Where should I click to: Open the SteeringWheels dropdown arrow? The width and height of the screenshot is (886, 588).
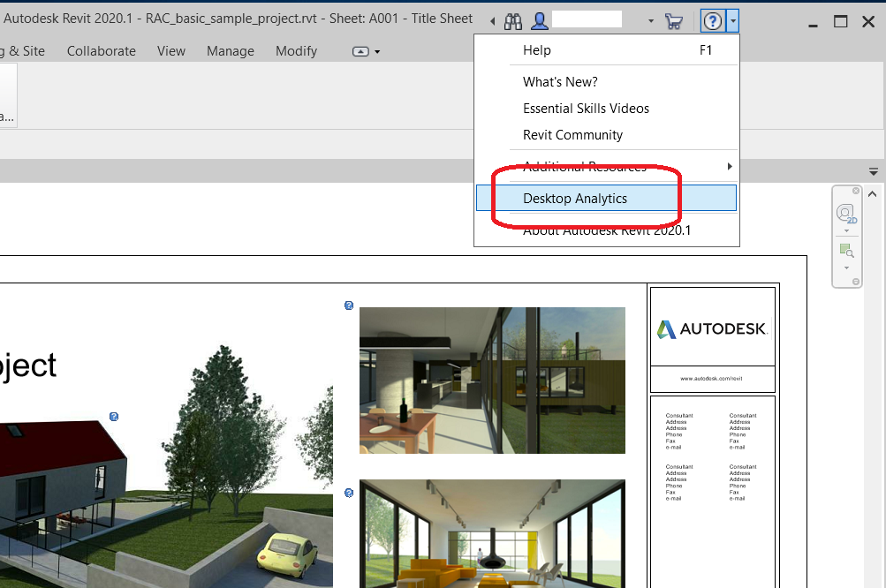(x=846, y=230)
